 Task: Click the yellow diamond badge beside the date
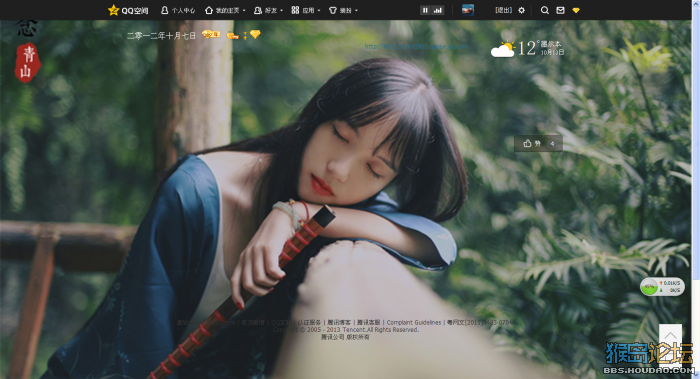[x=255, y=34]
